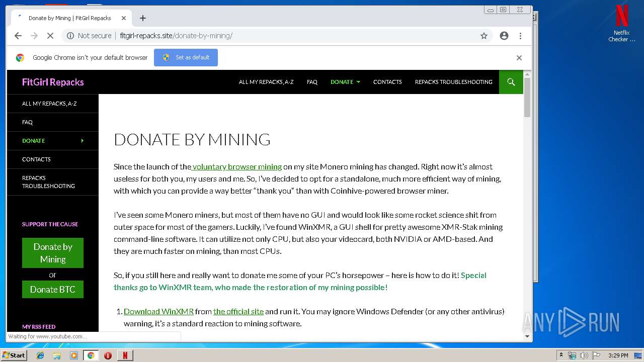Image resolution: width=644 pixels, height=362 pixels.
Task: Open the FitGirl Repacks home logo
Action: click(x=53, y=82)
